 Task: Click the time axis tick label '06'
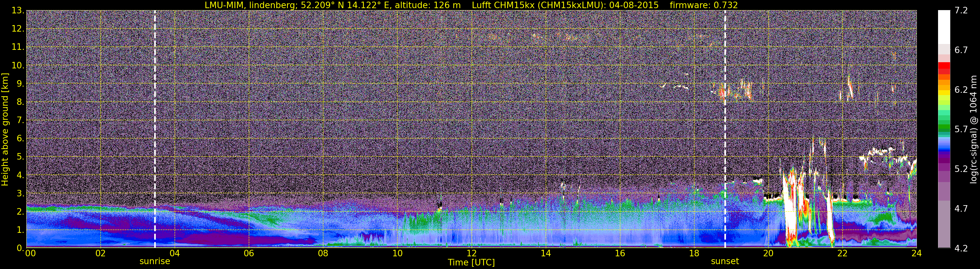point(249,253)
